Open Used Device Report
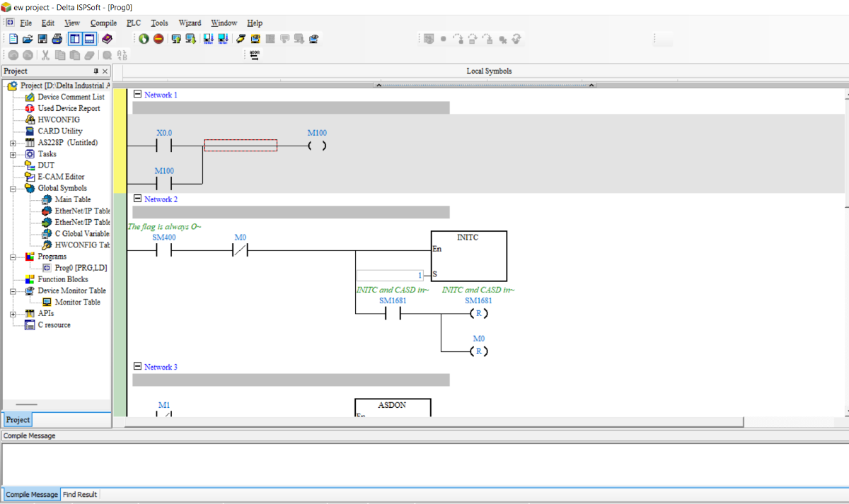Screen dimensions: 849x504 point(69,108)
